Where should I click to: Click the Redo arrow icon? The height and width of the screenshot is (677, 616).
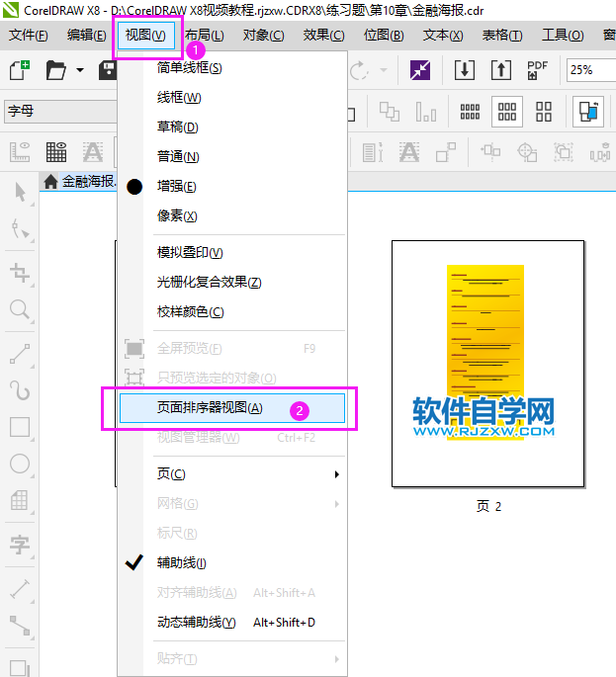[359, 70]
